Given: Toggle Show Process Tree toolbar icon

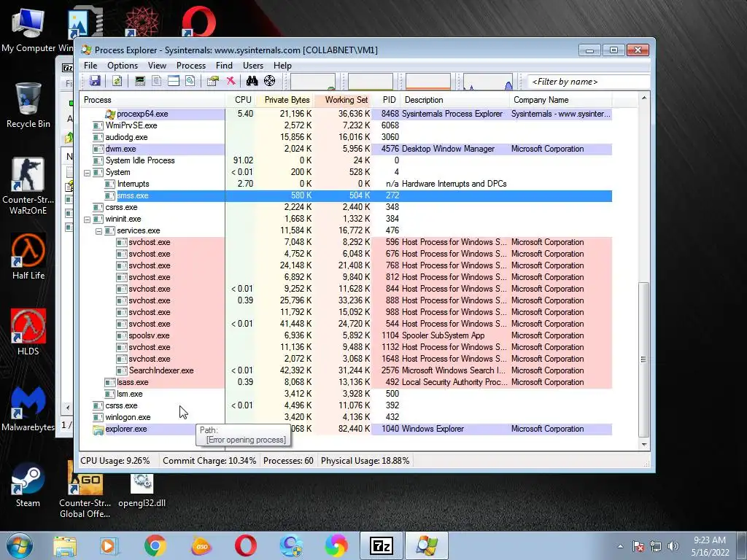Looking at the screenshot, I should coord(157,81).
